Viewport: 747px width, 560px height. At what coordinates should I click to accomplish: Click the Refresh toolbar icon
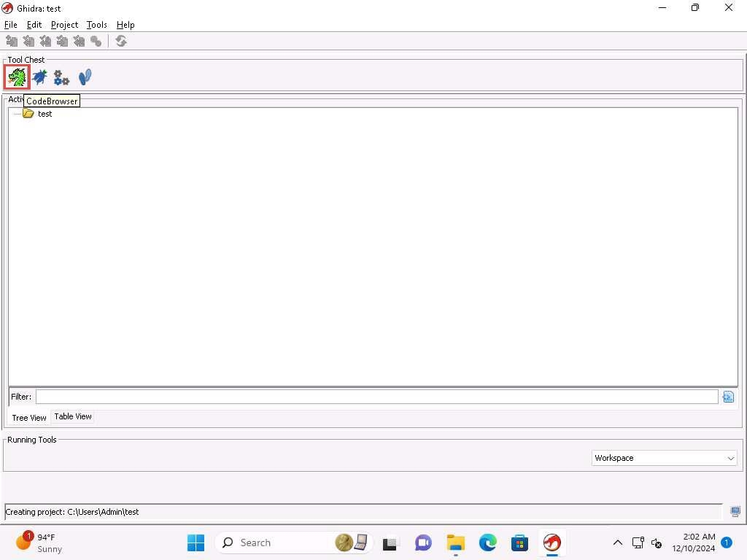(121, 42)
